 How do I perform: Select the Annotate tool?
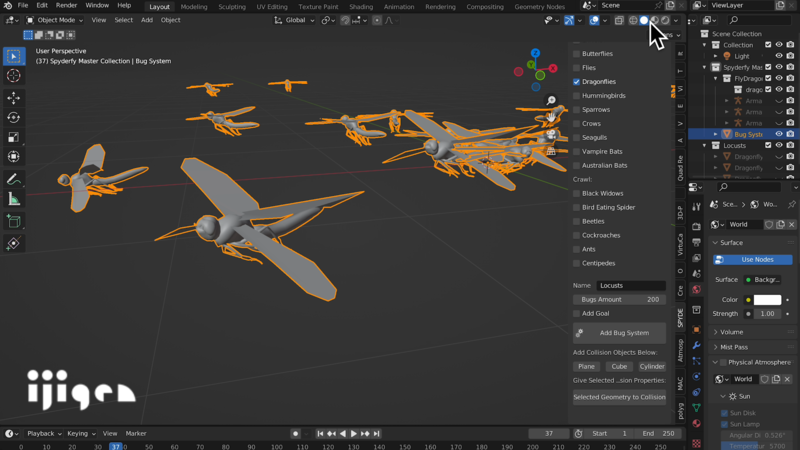click(x=14, y=179)
